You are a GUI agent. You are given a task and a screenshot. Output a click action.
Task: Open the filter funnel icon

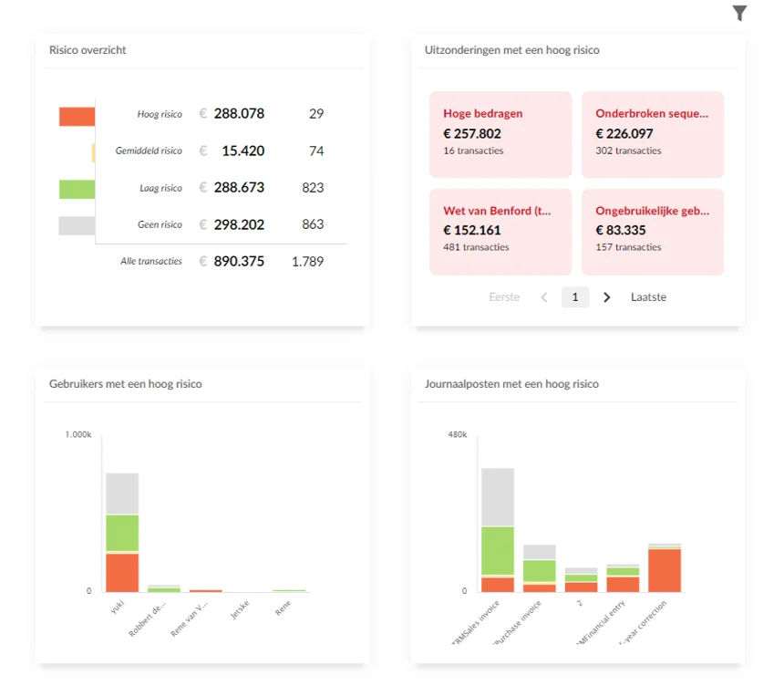click(x=739, y=13)
